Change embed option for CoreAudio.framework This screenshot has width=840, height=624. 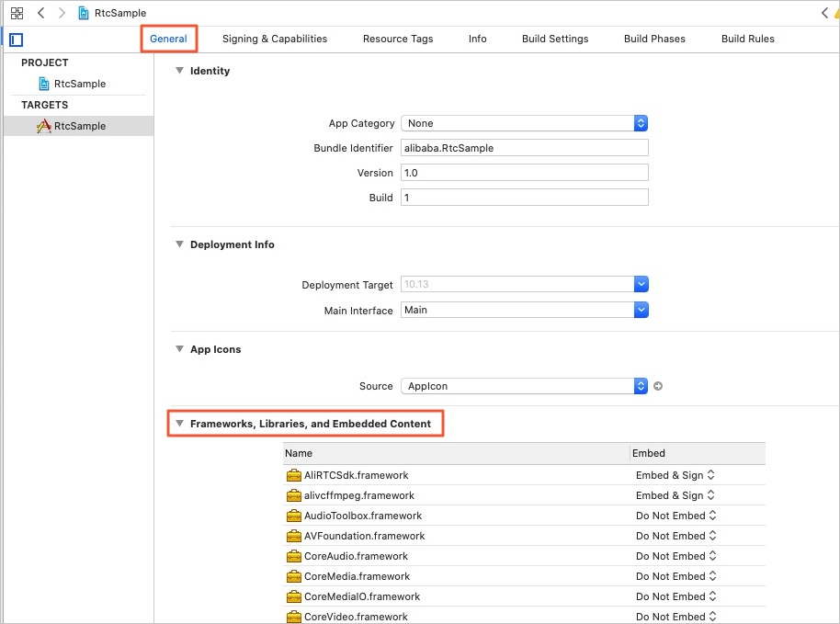point(676,556)
